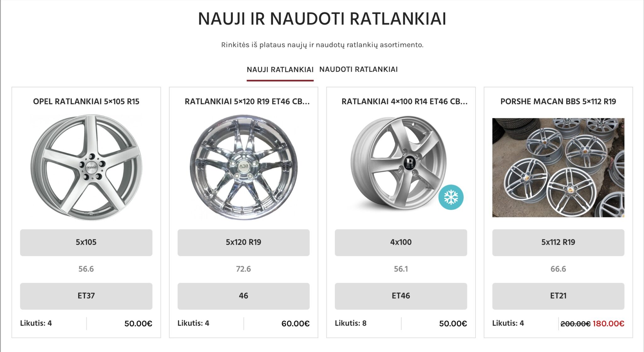Open Ratlankiai 5×120 R19 ET46 title link

pyautogui.click(x=247, y=102)
